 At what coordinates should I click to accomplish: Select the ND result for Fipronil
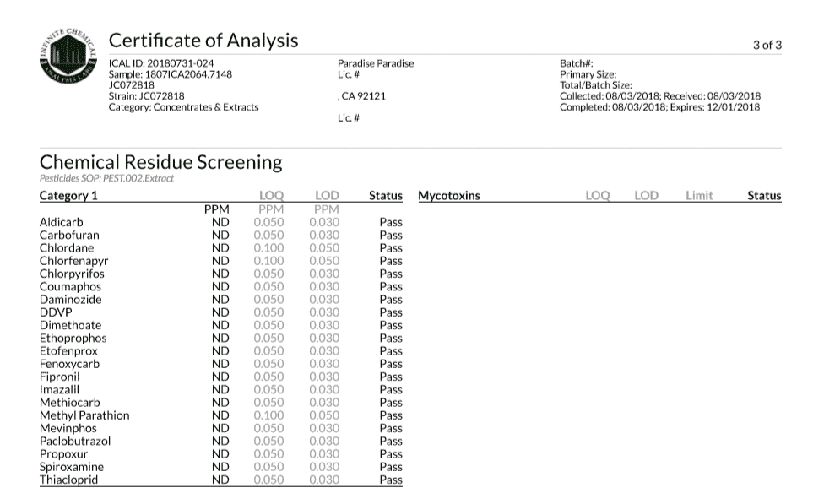(x=220, y=377)
